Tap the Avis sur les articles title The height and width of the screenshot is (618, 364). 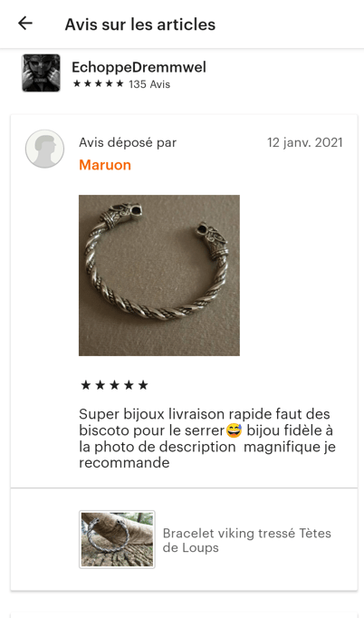pos(140,24)
